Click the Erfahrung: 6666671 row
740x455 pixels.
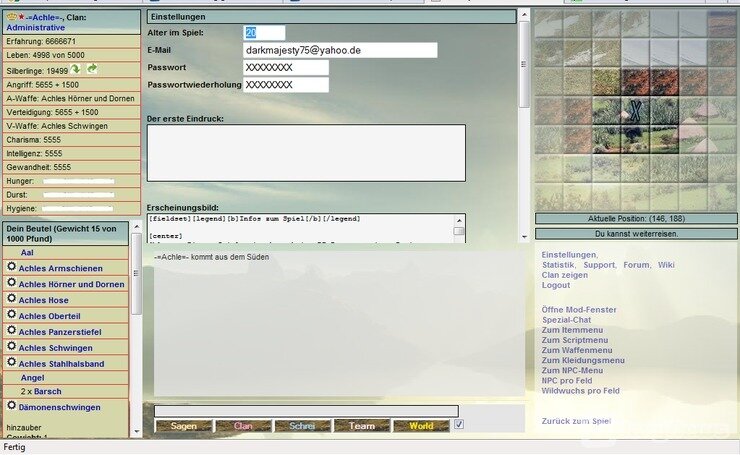[72, 42]
